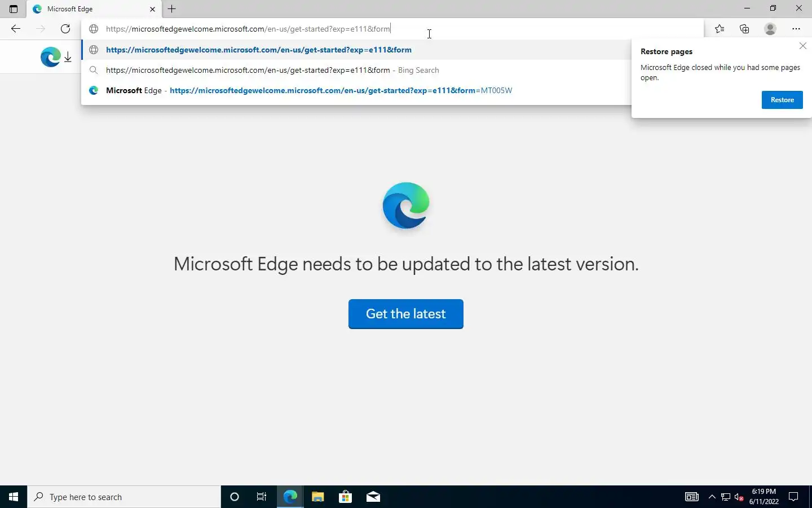Viewport: 812px width, 508px height.
Task: Open the notification center icon
Action: tap(793, 497)
